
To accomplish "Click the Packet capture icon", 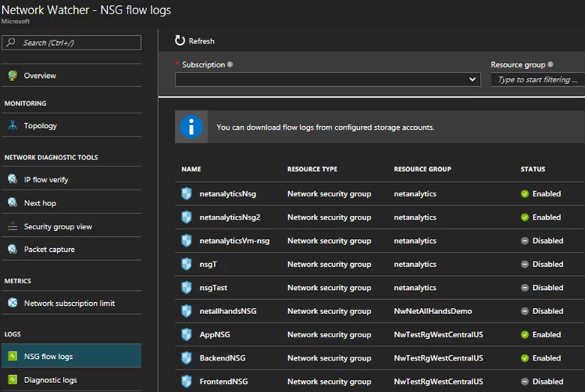I will [12, 249].
